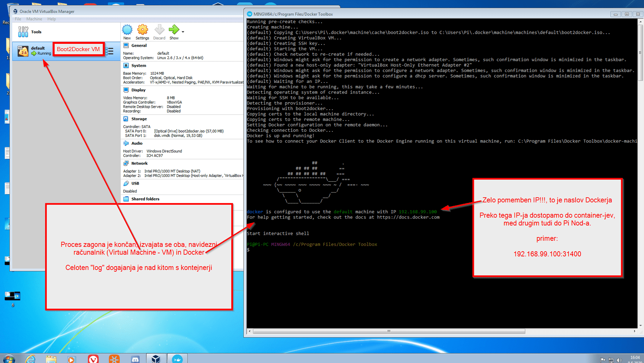Click the Display section icon

click(126, 90)
